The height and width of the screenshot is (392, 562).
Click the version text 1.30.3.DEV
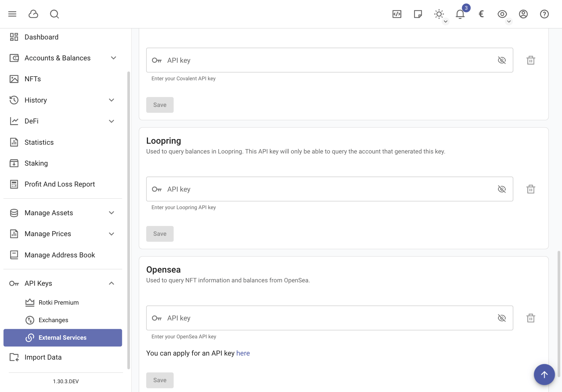click(x=66, y=381)
